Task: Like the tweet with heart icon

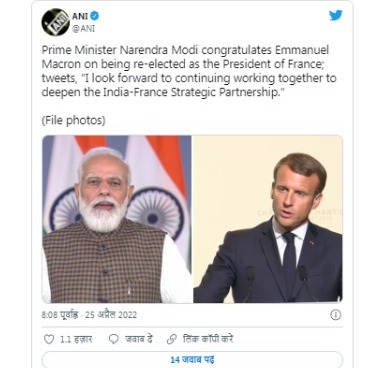Action: 49,339
